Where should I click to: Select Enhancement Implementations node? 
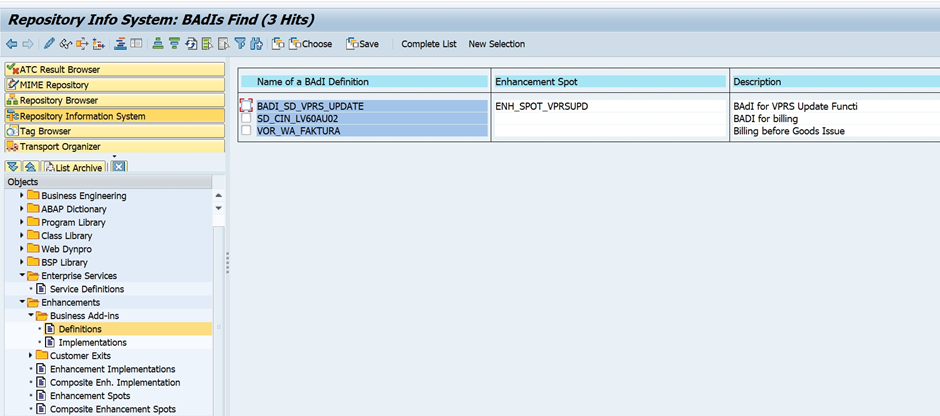click(113, 369)
